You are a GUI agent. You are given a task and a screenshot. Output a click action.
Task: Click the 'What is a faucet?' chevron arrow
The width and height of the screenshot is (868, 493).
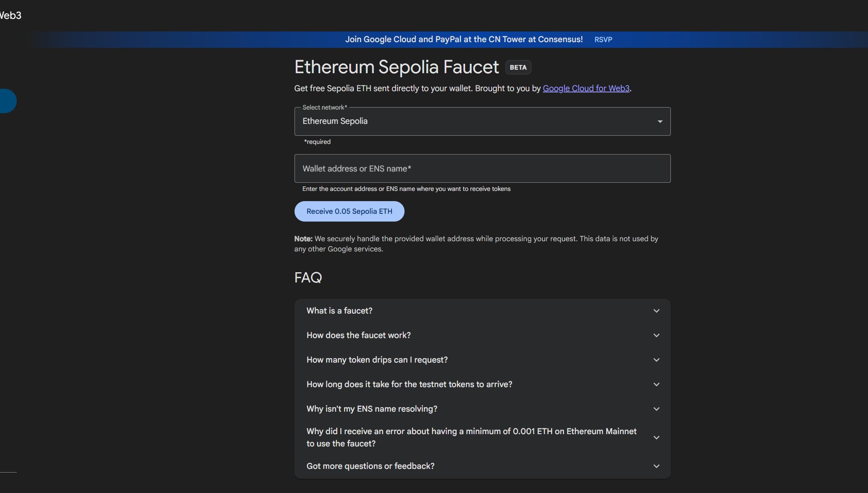tap(657, 311)
